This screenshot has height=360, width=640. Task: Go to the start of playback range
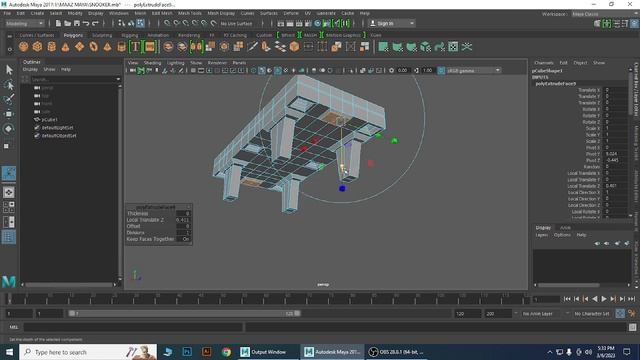click(567, 299)
